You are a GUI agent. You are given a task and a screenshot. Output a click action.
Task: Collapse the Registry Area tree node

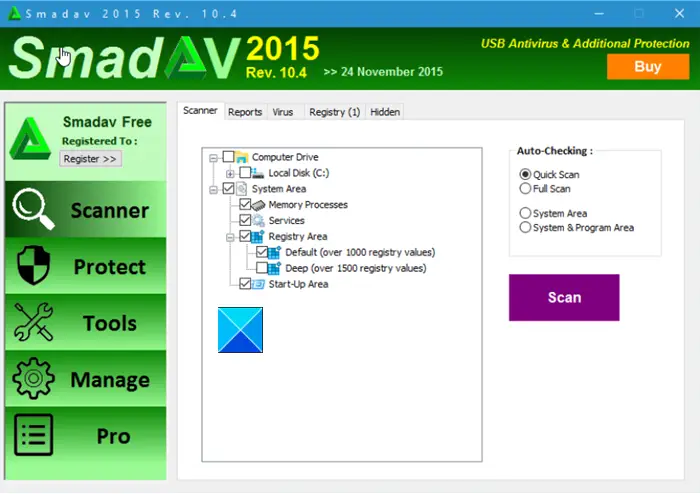click(x=230, y=237)
